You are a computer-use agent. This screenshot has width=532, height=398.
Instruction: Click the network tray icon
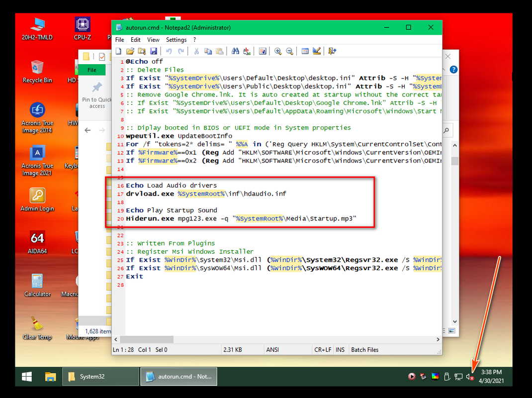pyautogui.click(x=458, y=377)
